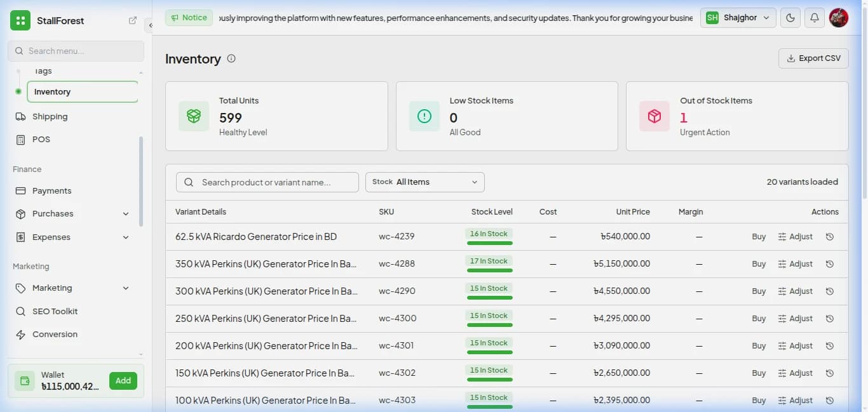The width and height of the screenshot is (868, 412).
Task: Export inventory as CSV
Action: point(813,58)
